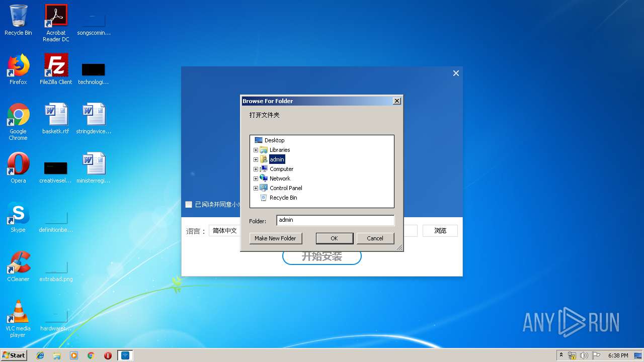Open Internet Explorer from taskbar

click(x=40, y=355)
